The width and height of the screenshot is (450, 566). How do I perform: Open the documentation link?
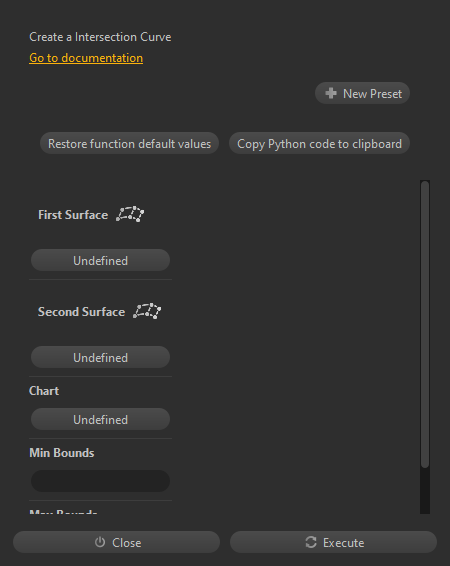click(x=86, y=58)
